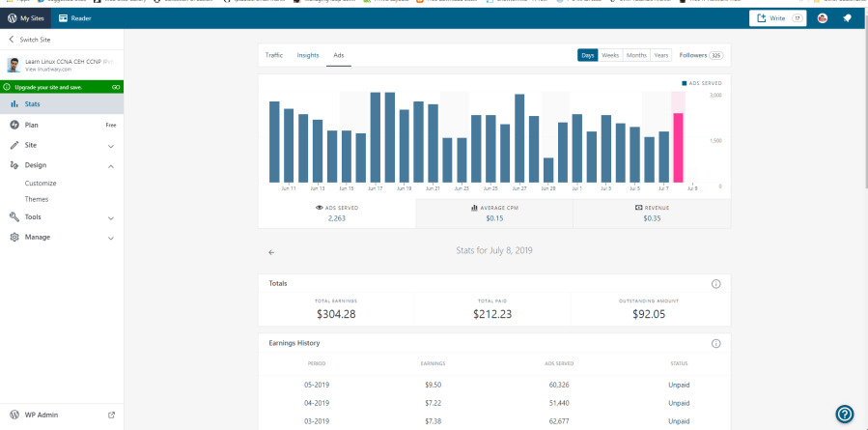Open WP Admin external link icon
Screen dimensions: 868x430
pyautogui.click(x=111, y=415)
